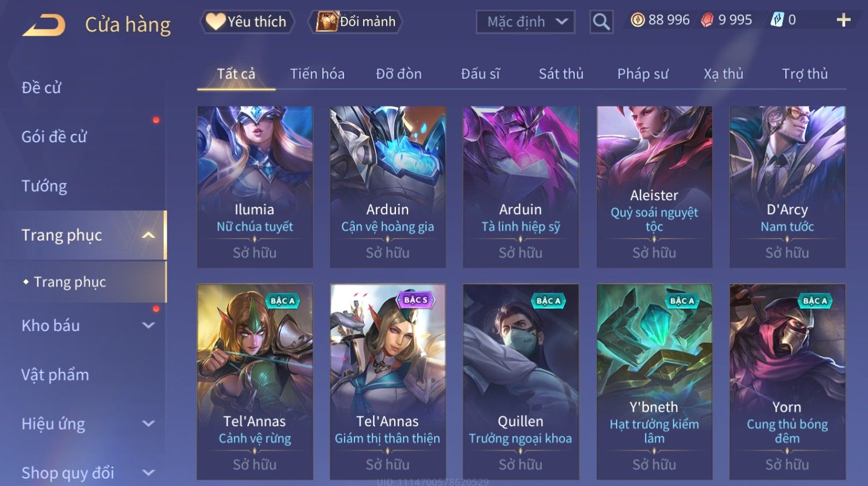Expand the Shop quy đổi section
This screenshot has height=486, width=868.
pyautogui.click(x=148, y=473)
